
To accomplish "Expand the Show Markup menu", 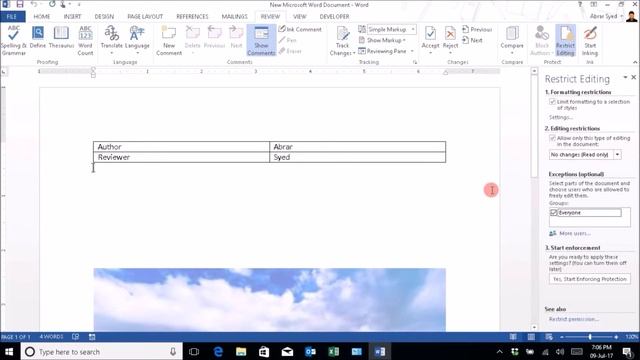I will (x=382, y=40).
